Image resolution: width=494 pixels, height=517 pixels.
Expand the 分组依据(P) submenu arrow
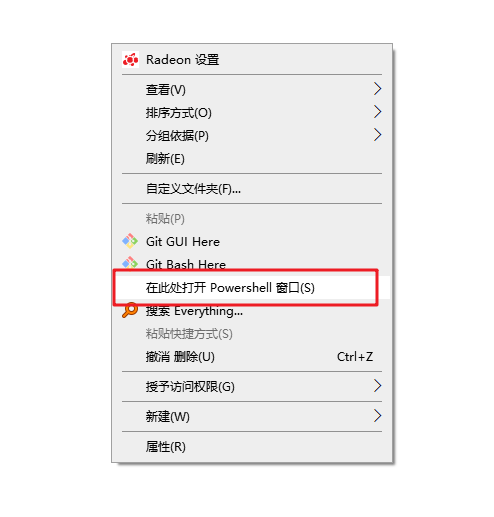click(x=377, y=135)
